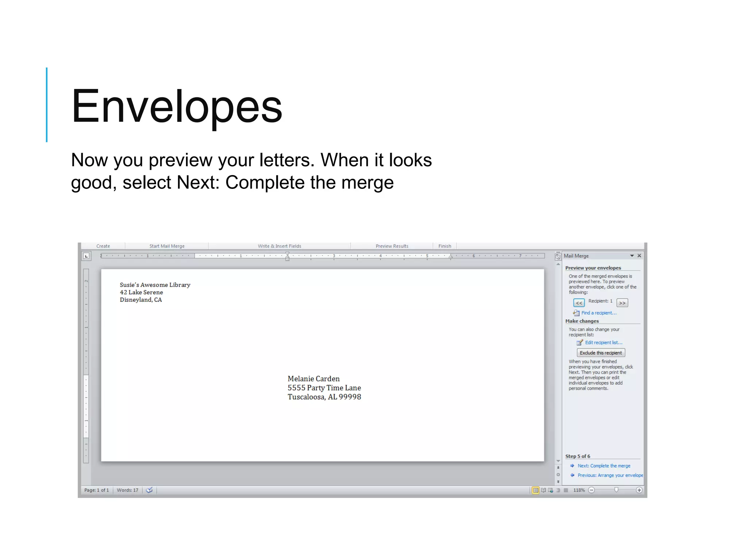Click the zoom out minus button
747x560 pixels.
coord(591,490)
